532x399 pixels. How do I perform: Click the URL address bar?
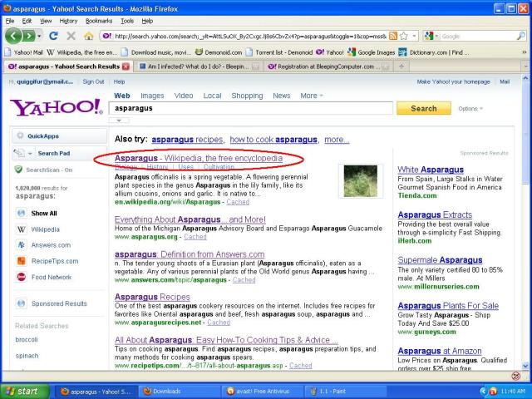click(x=250, y=36)
